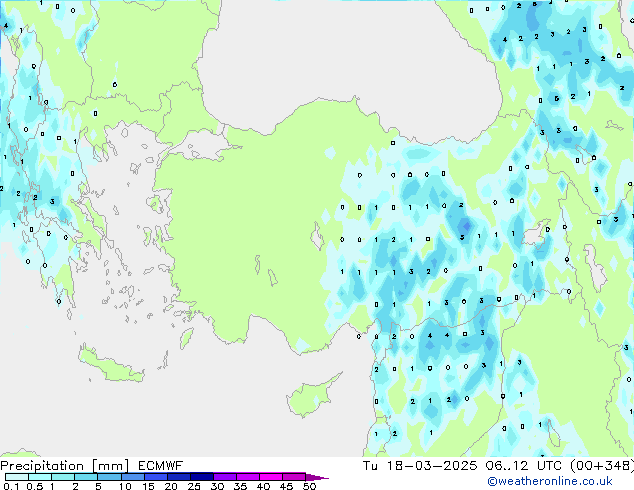Click the 5–10 mm legend swatch
Viewport: 634px width, 490px height.
coord(109,477)
